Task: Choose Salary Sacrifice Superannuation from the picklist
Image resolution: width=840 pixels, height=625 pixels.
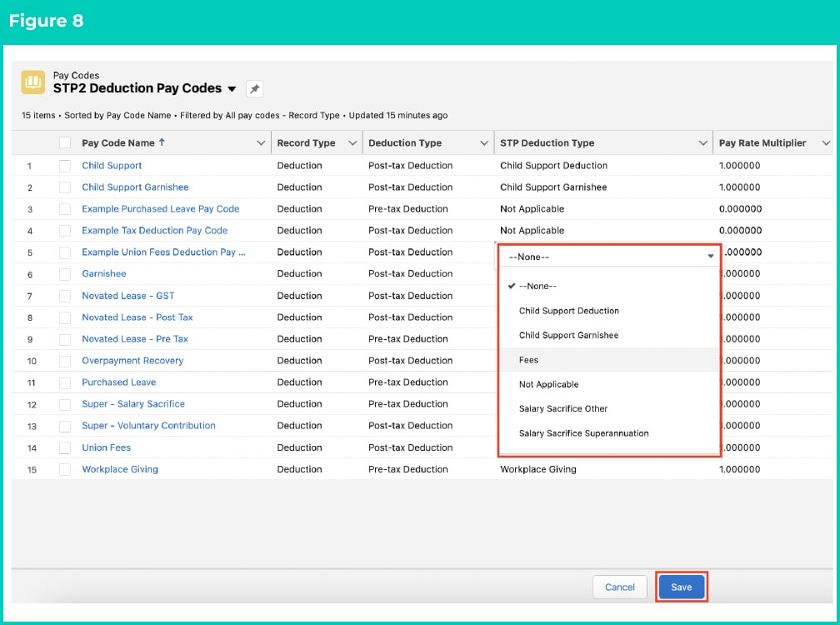Action: point(610,433)
